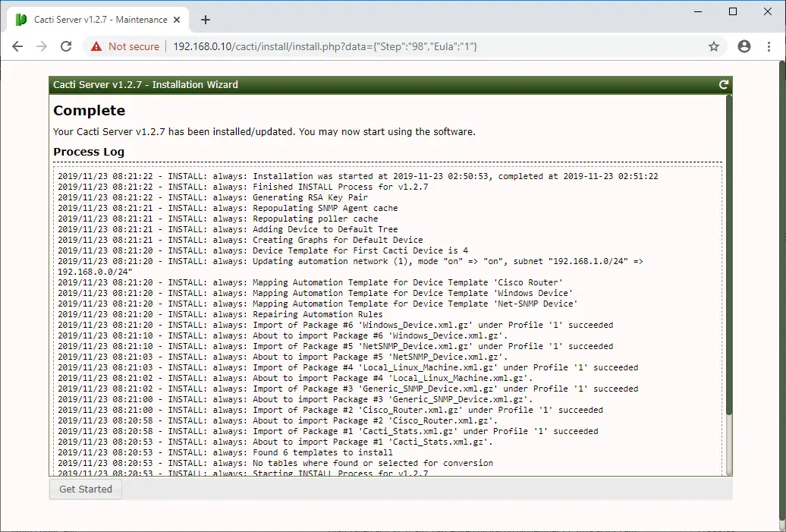786x532 pixels.
Task: Click the Installation Wizard title bar text
Action: 146,84
